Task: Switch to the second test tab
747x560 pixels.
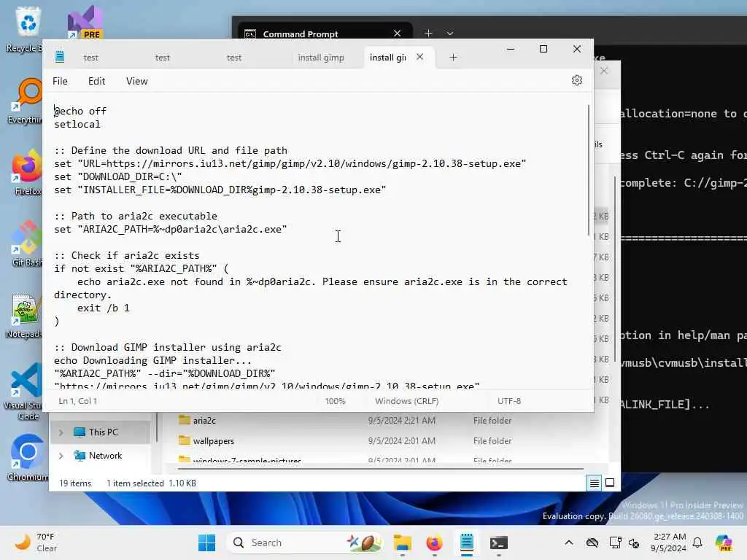Action: tap(162, 58)
